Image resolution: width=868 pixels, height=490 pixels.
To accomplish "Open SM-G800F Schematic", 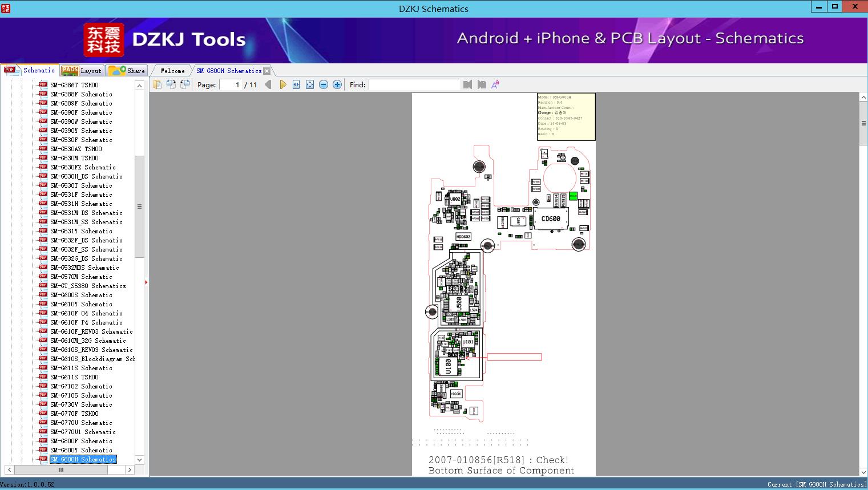I will pyautogui.click(x=81, y=441).
